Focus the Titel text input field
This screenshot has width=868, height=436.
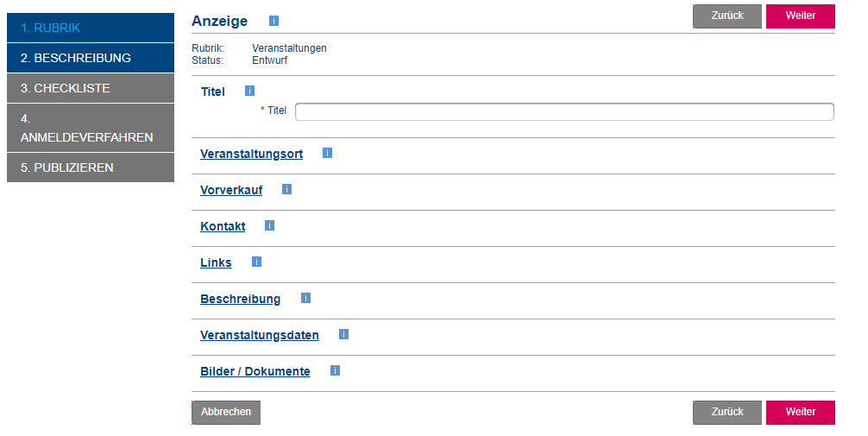coord(564,111)
